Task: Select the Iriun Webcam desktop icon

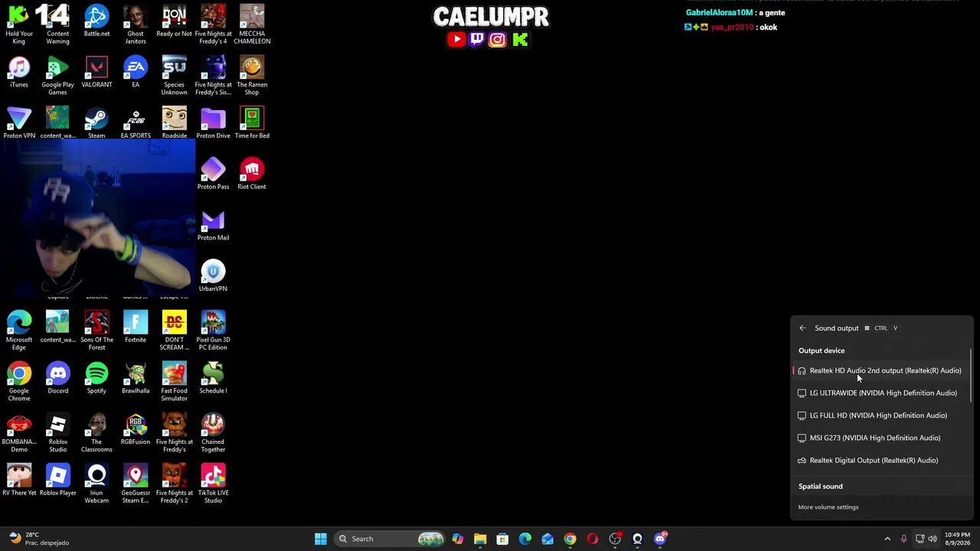Action: (x=96, y=482)
